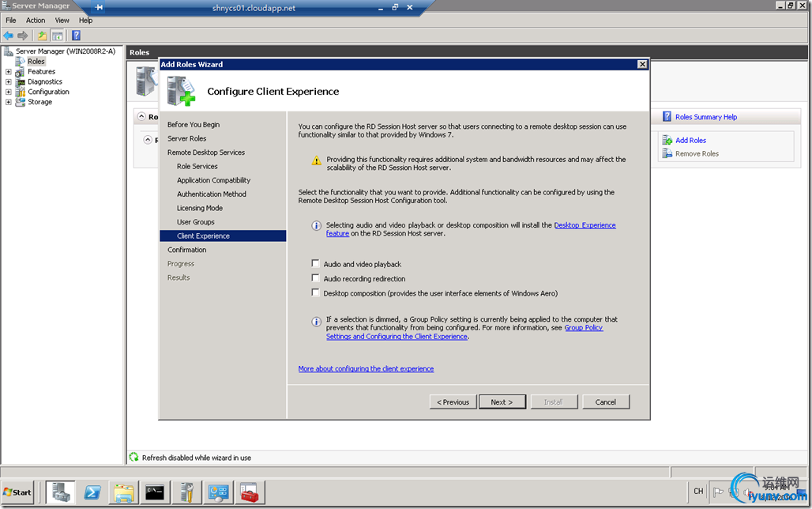Open the control panel taskbar icon
Screen dimensions: 812x509
coord(218,492)
